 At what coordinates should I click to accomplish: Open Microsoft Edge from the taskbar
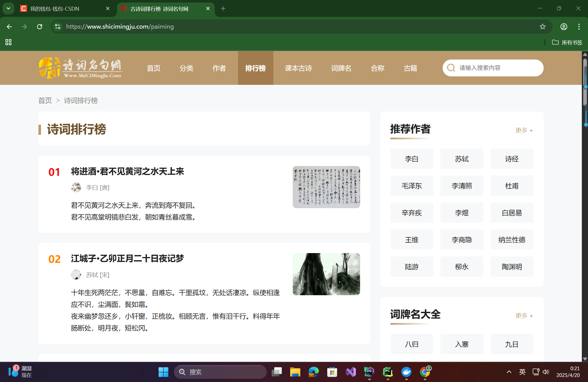point(314,372)
